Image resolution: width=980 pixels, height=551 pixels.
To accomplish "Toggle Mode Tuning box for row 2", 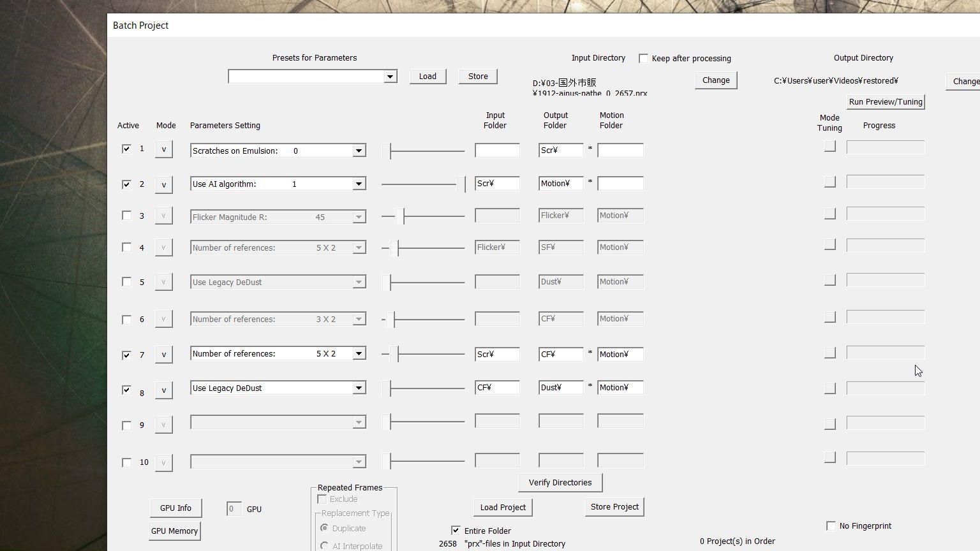I will coord(829,182).
